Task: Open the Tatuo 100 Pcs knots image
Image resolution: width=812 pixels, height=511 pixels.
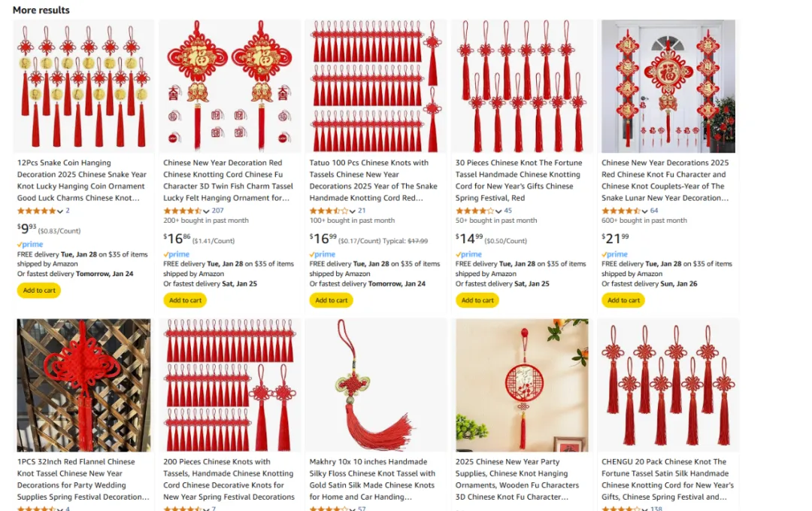Action: click(x=375, y=86)
